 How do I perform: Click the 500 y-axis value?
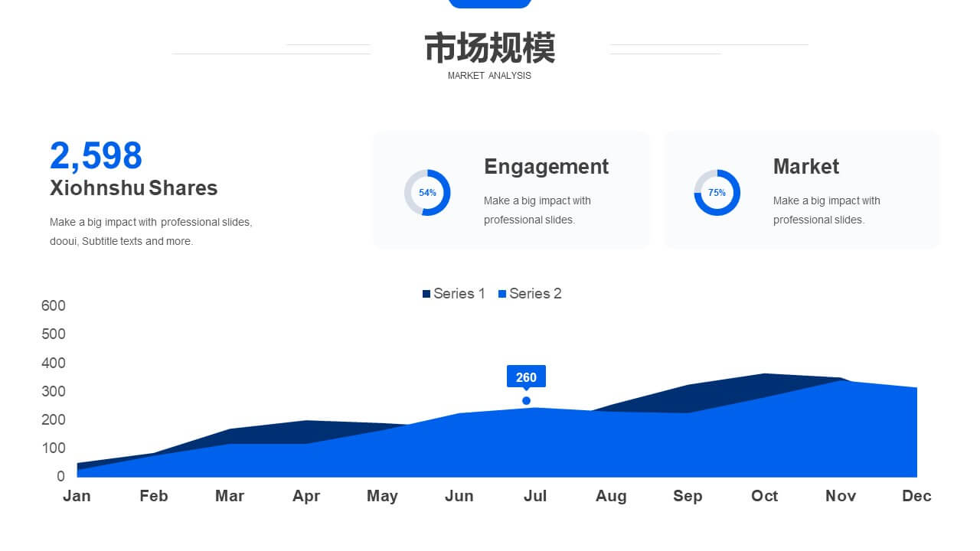[x=54, y=334]
